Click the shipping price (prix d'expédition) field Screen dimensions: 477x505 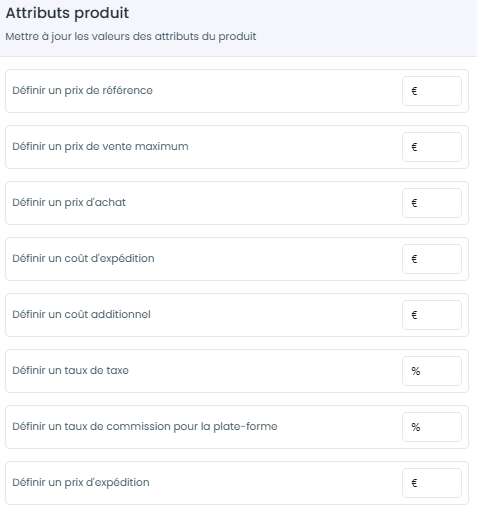point(432,483)
